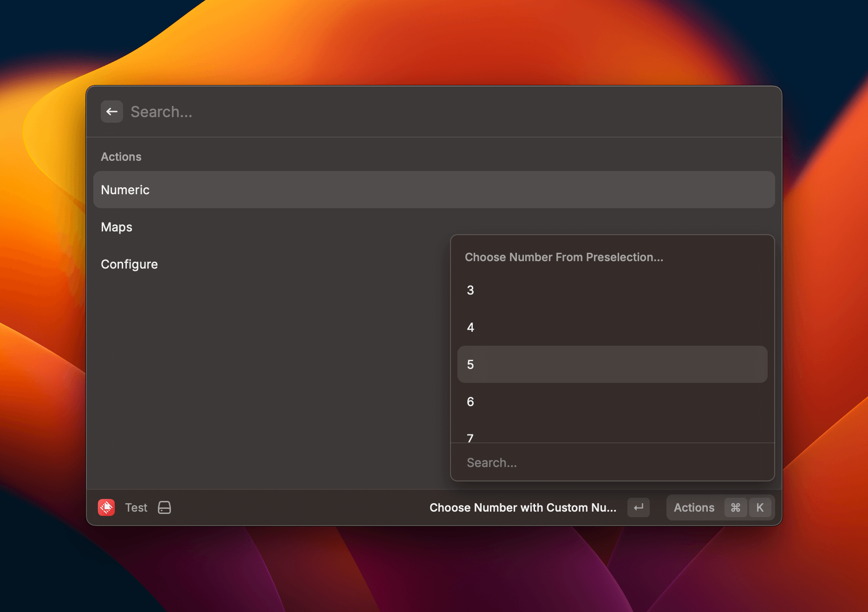Image resolution: width=868 pixels, height=612 pixels.
Task: Click the drive icon beside Test
Action: 164,507
